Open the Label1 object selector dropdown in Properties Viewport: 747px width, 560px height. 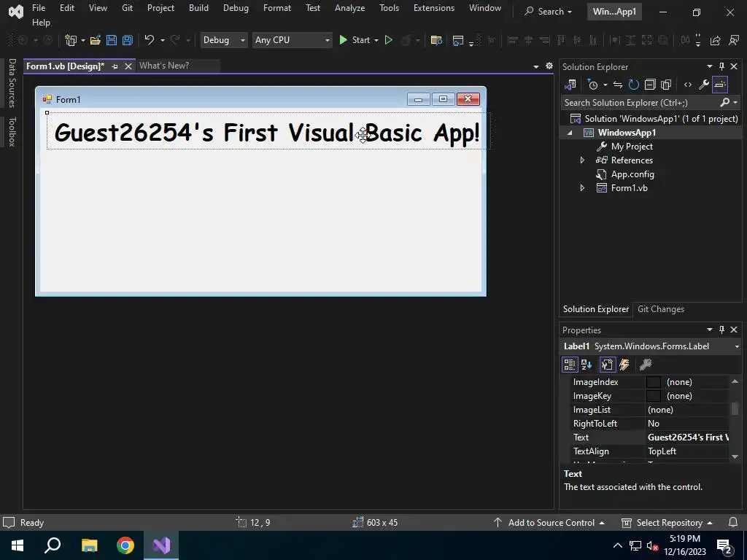click(x=737, y=346)
